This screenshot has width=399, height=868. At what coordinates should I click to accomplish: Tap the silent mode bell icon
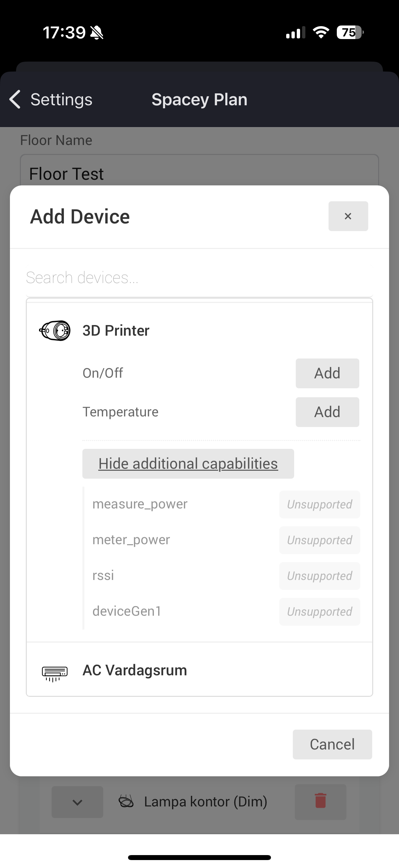(97, 33)
